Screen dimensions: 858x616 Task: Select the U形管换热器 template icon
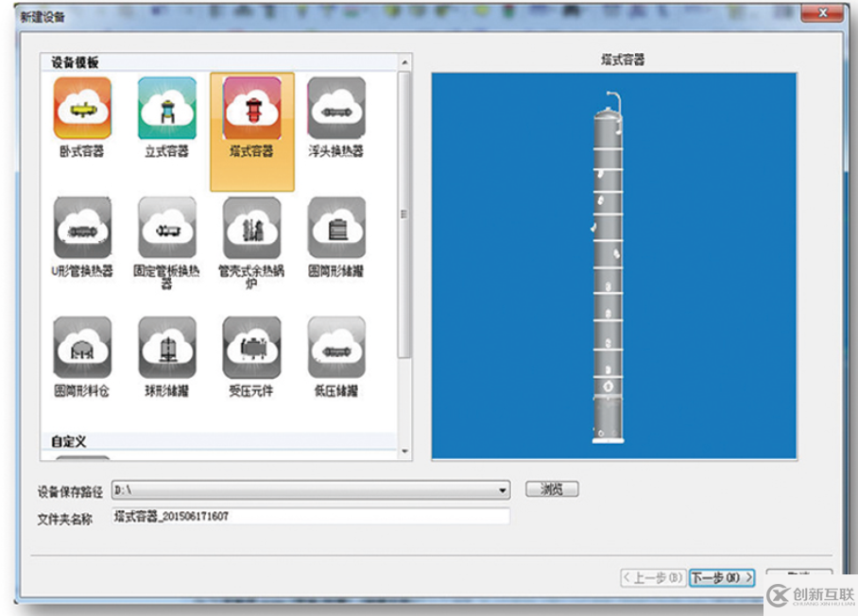pos(82,228)
